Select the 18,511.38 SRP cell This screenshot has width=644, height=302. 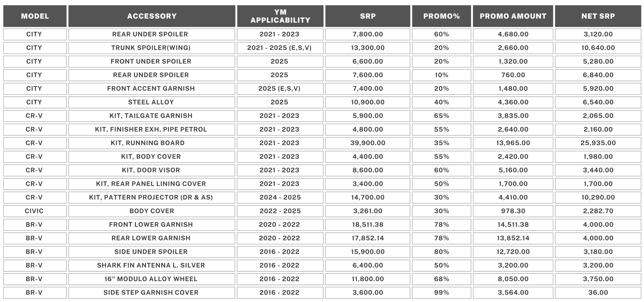[x=368, y=225]
